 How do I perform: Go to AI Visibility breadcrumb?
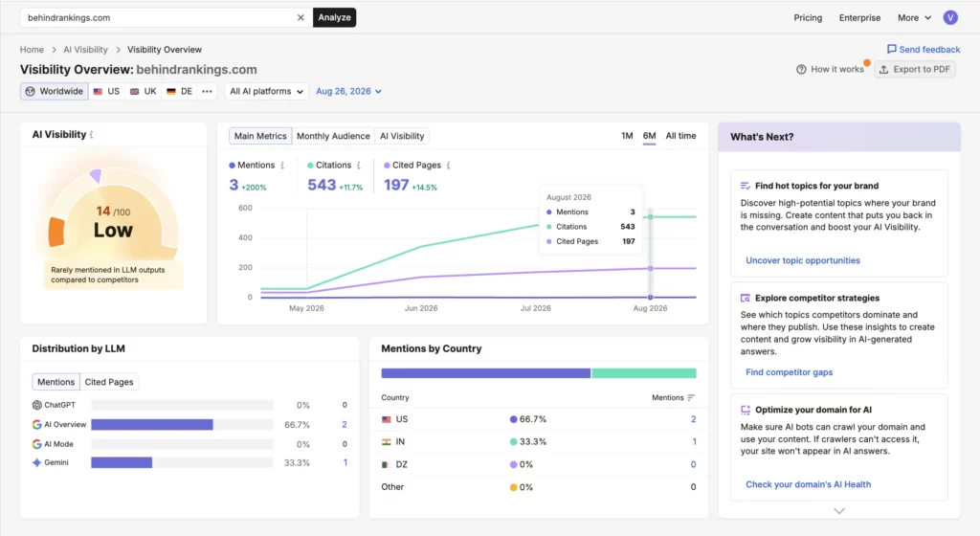tap(85, 50)
